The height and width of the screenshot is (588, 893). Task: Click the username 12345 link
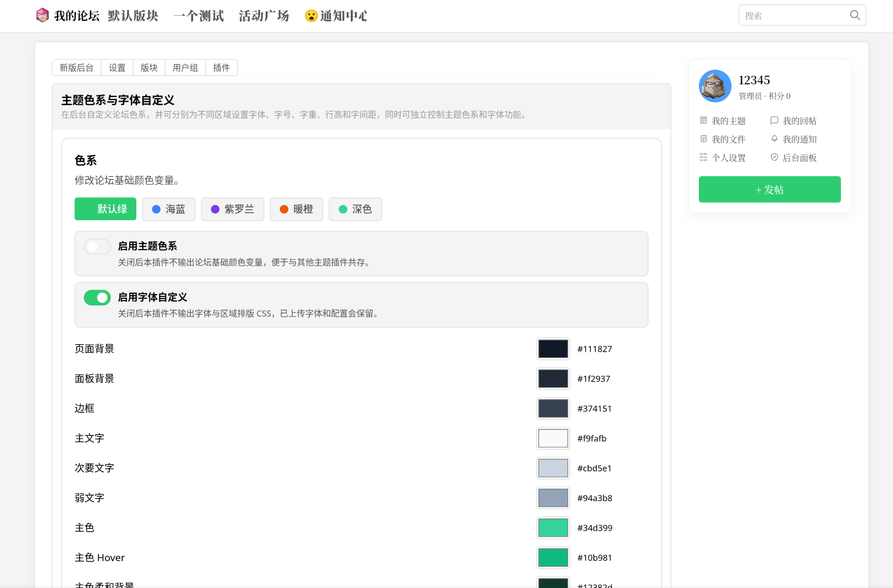pyautogui.click(x=754, y=80)
